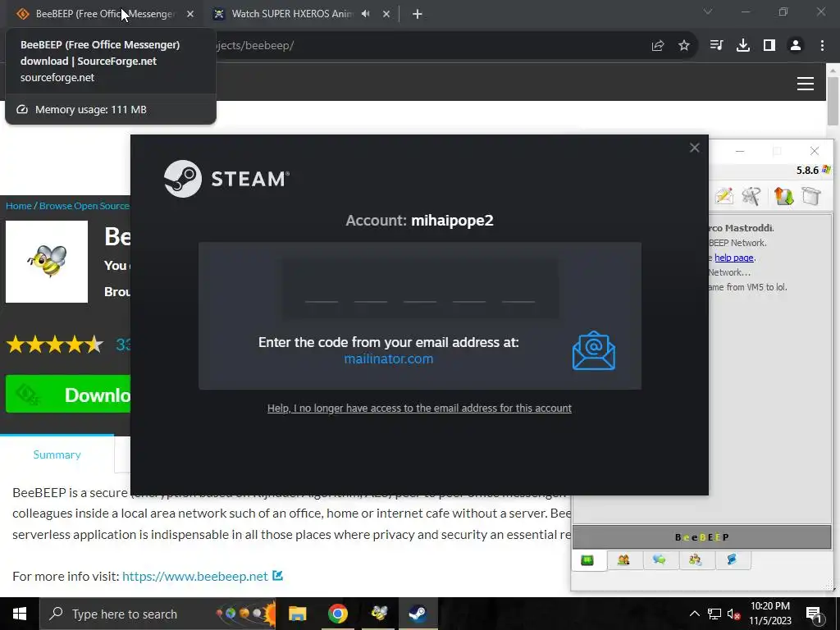Click the code entry field in Steam
Viewport: 840px width, 630px height.
click(420, 290)
